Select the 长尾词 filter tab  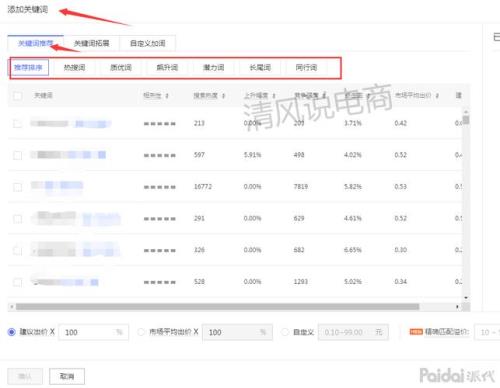tap(260, 68)
